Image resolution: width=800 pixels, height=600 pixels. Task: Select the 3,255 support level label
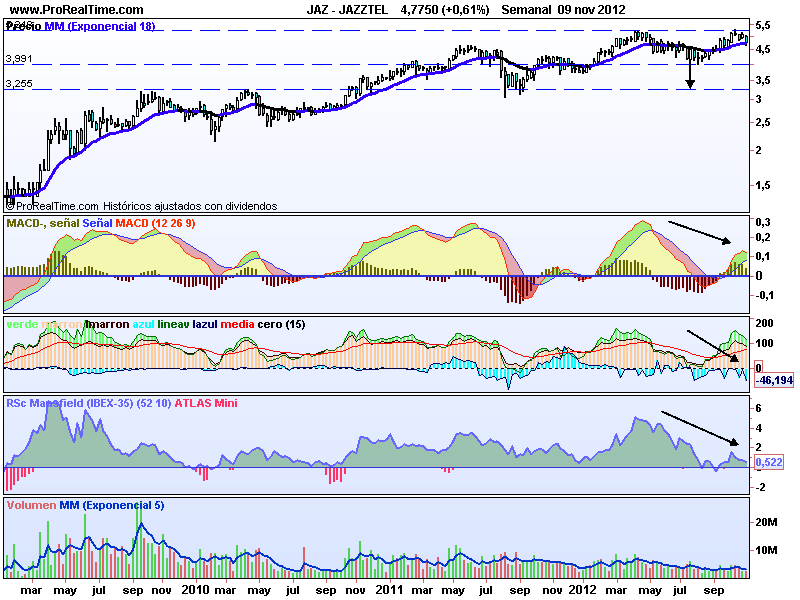(19, 85)
